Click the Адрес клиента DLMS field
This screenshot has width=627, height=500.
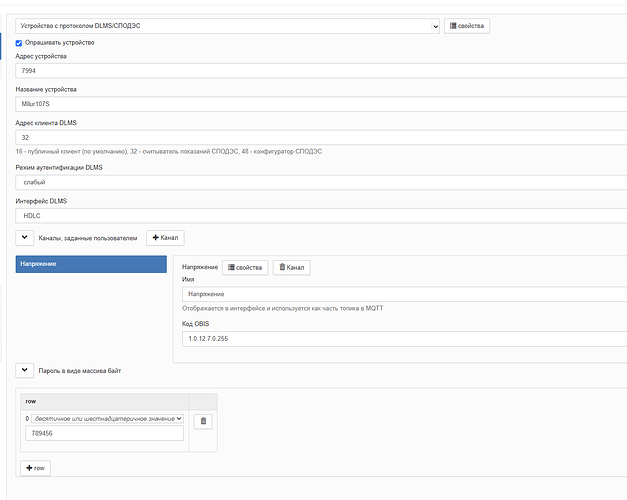pyautogui.click(x=321, y=138)
